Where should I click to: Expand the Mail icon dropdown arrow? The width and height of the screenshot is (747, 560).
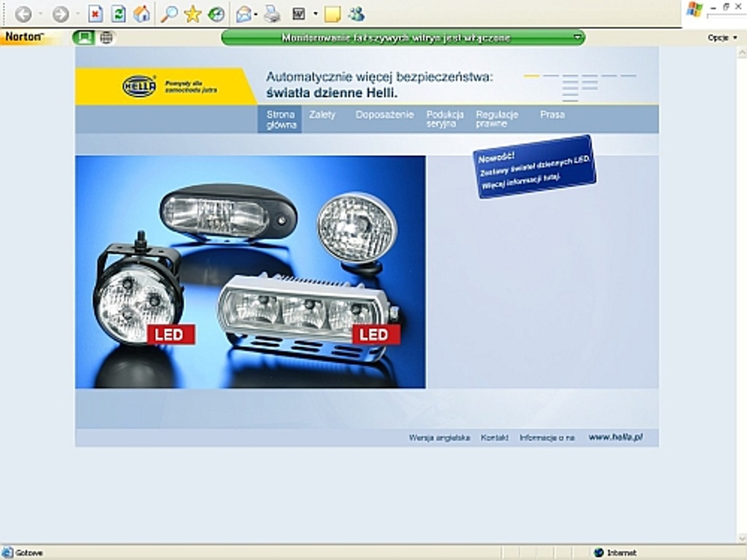(255, 15)
